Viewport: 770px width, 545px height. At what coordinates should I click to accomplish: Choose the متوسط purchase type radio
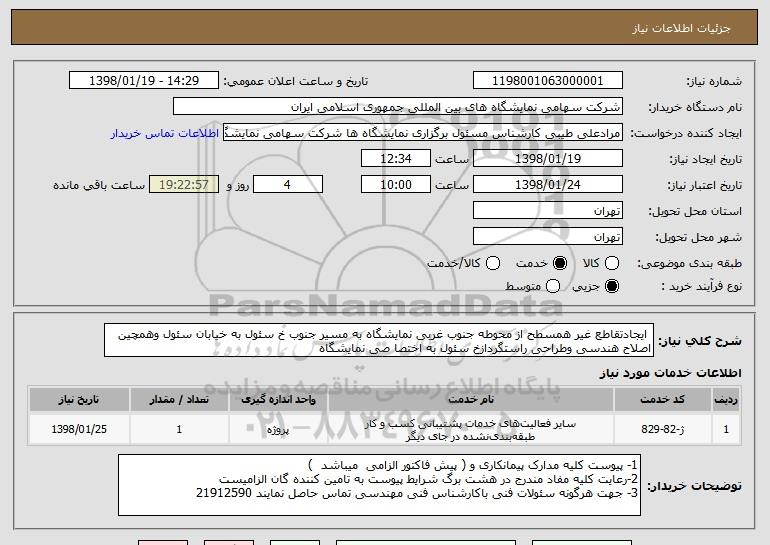(552, 286)
